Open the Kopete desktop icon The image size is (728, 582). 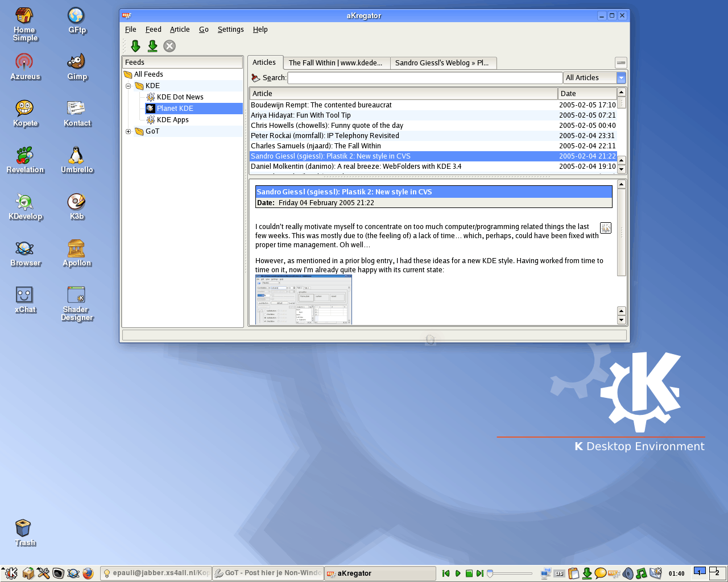pyautogui.click(x=25, y=114)
